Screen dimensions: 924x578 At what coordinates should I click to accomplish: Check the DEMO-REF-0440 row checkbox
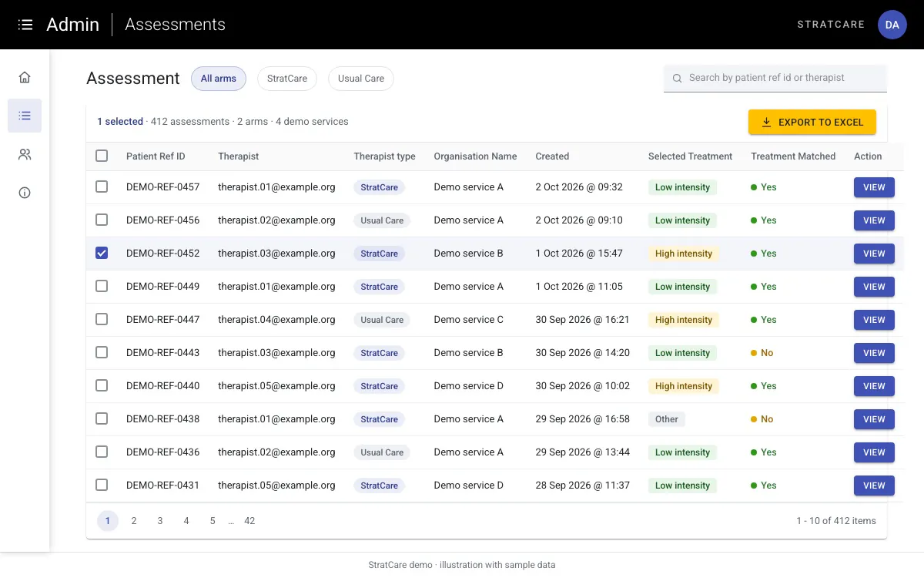tap(102, 385)
